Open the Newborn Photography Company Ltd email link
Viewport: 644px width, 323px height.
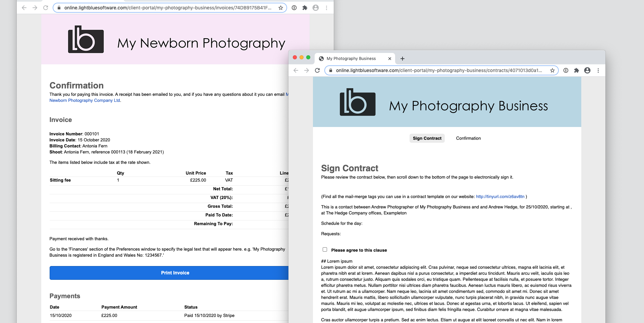[x=85, y=101]
